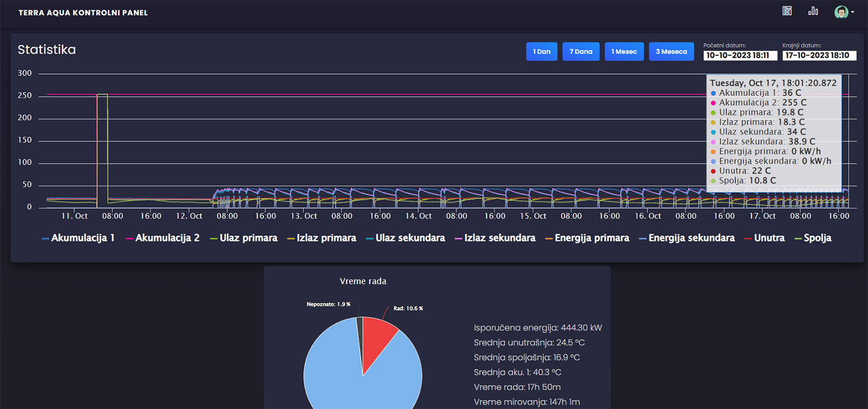Toggle Ulaz sekundara series in legend

405,238
